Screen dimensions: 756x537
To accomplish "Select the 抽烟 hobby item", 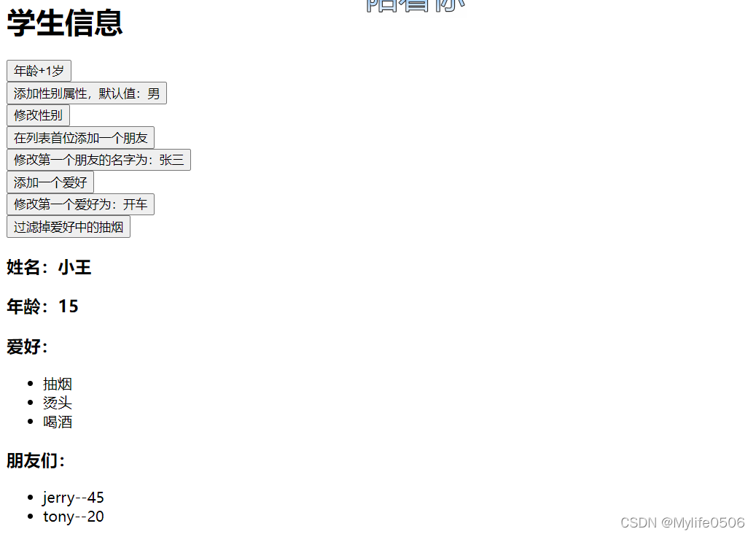I will click(58, 384).
